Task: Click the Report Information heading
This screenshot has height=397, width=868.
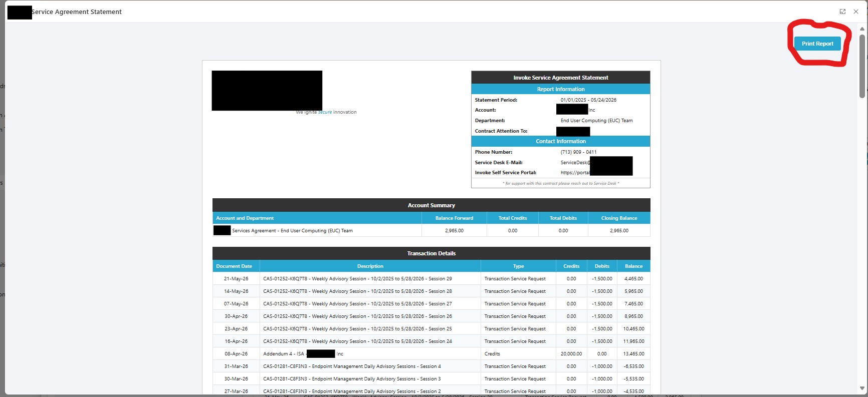Action: coord(561,89)
